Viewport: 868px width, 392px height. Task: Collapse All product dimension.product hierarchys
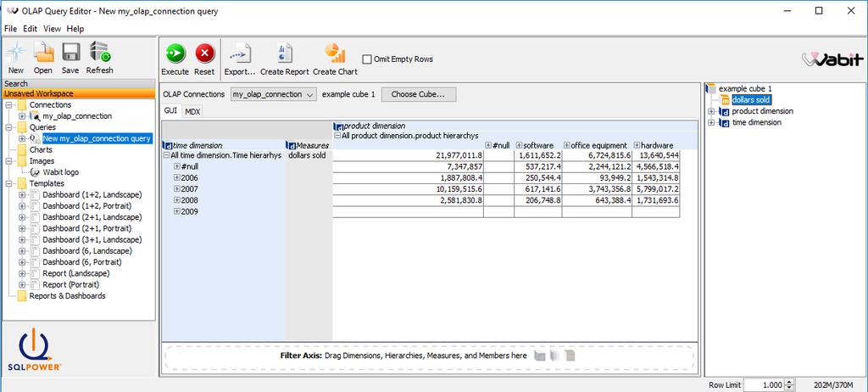pyautogui.click(x=337, y=135)
